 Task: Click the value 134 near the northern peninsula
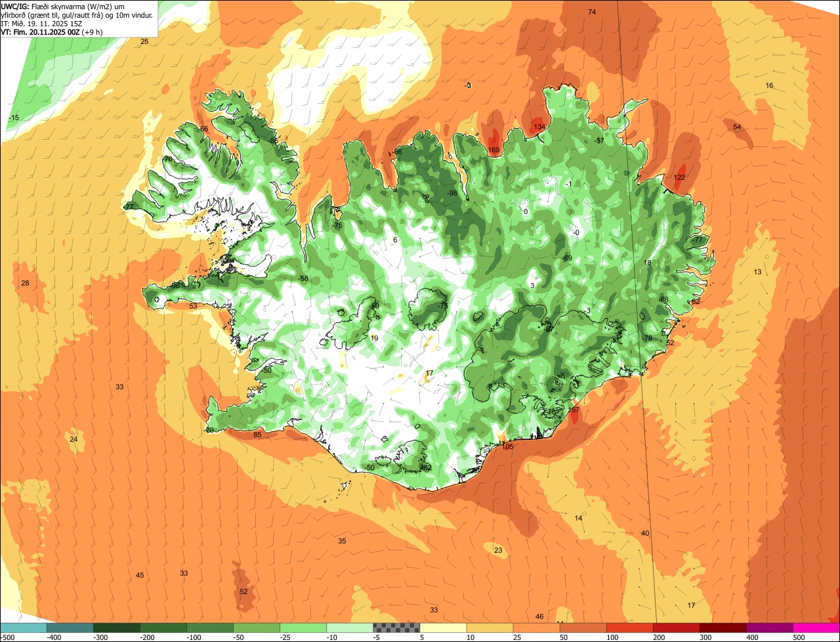[x=539, y=127]
